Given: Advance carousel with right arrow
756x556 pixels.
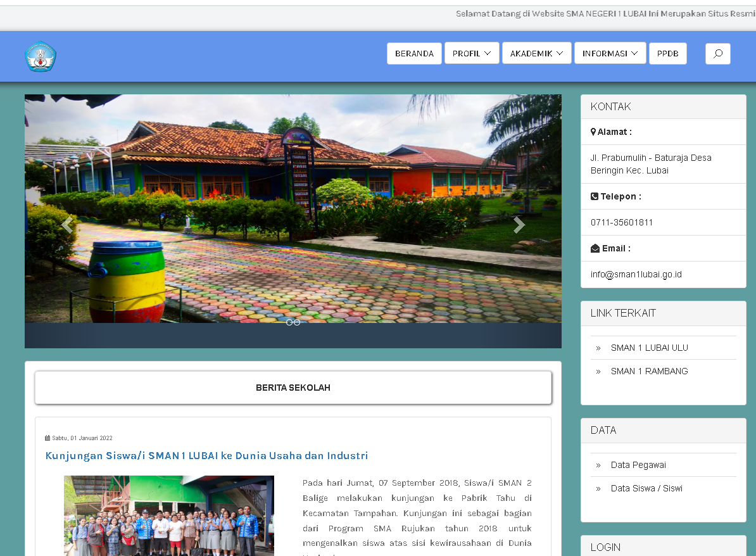Looking at the screenshot, I should [519, 225].
